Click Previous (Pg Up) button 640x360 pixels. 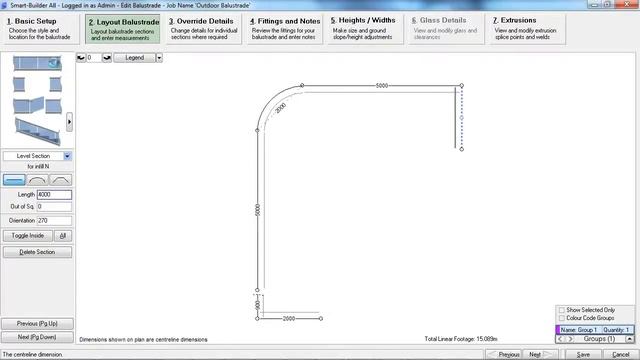[x=38, y=324]
